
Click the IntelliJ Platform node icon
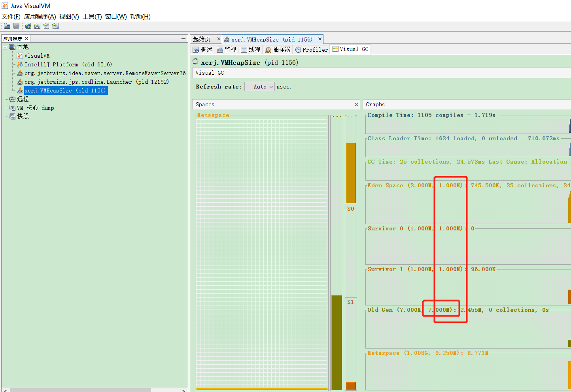click(20, 64)
